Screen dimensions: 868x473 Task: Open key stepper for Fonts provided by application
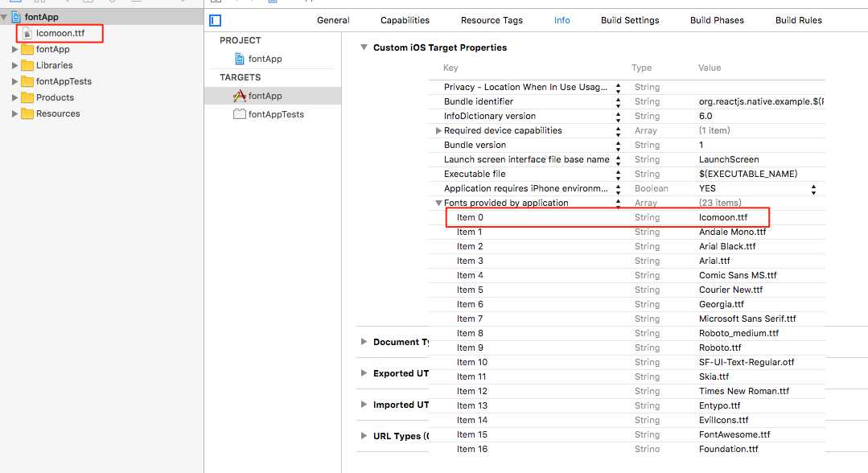(x=618, y=203)
